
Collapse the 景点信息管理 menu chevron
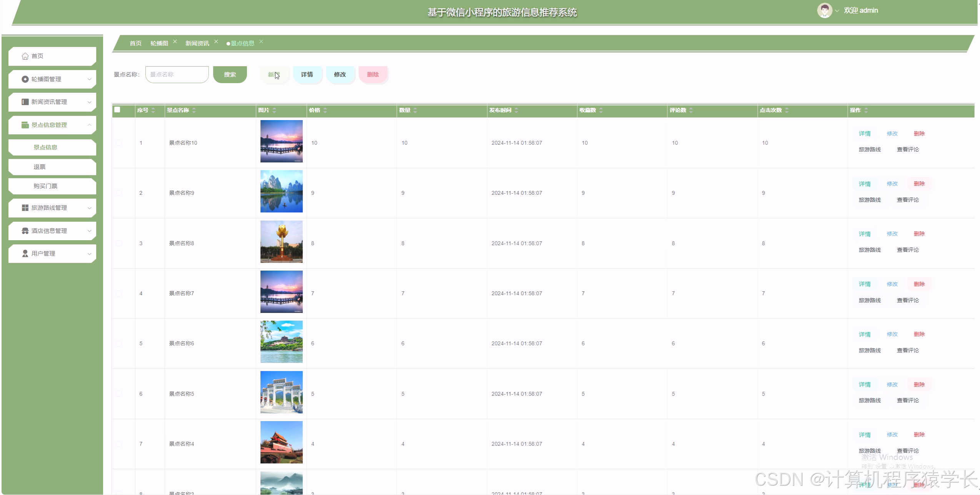point(89,125)
